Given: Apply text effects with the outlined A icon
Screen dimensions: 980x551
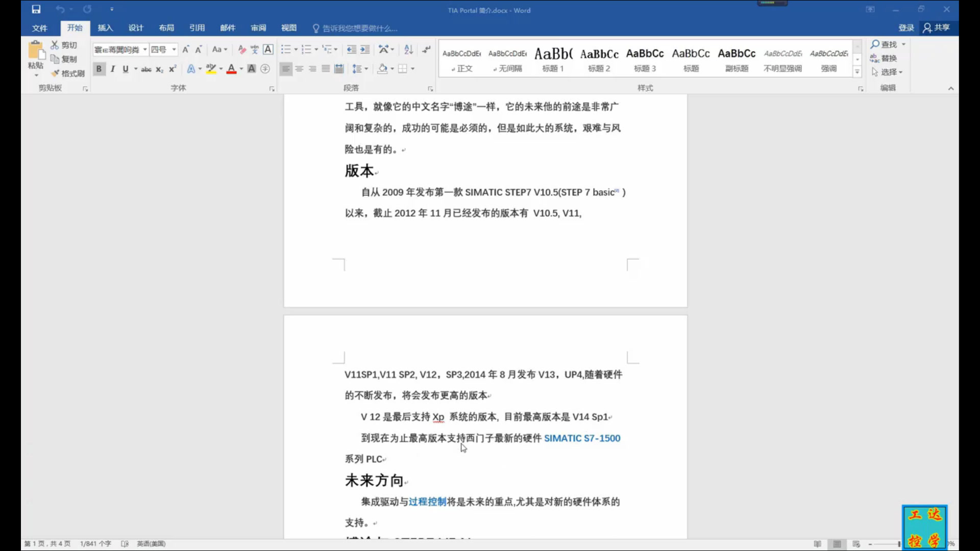Looking at the screenshot, I should [x=191, y=69].
